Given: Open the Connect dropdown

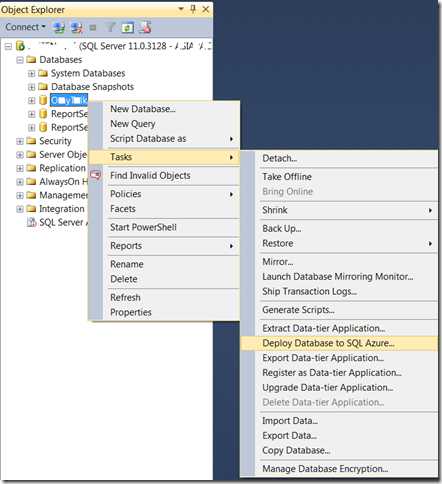Looking at the screenshot, I should coord(25,27).
